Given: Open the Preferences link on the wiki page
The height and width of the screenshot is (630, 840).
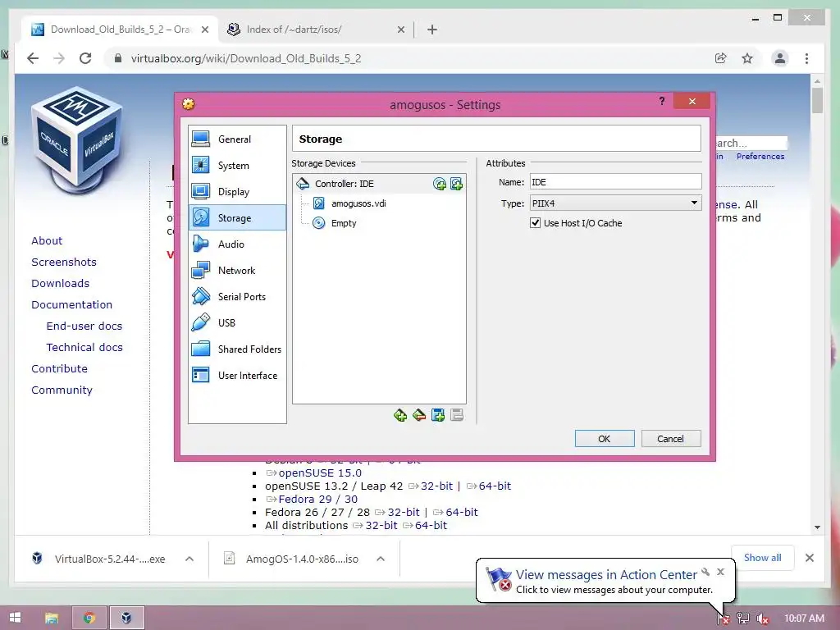Looking at the screenshot, I should pos(760,157).
